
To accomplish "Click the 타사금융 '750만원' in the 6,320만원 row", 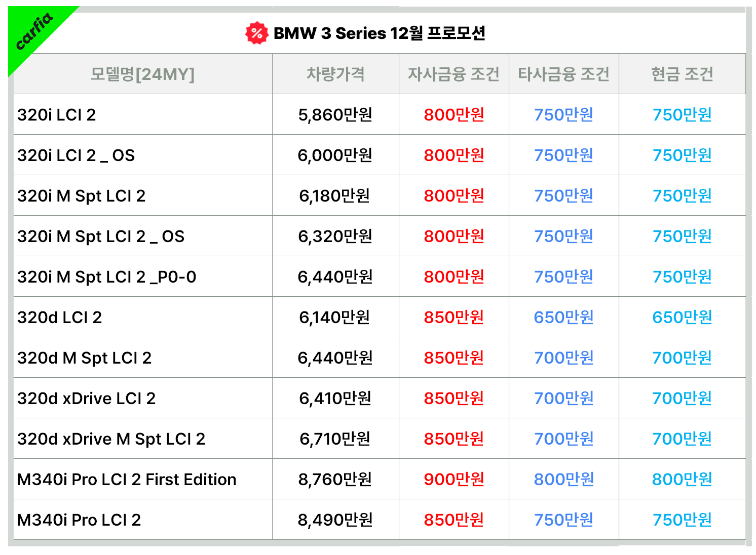I will click(x=563, y=236).
